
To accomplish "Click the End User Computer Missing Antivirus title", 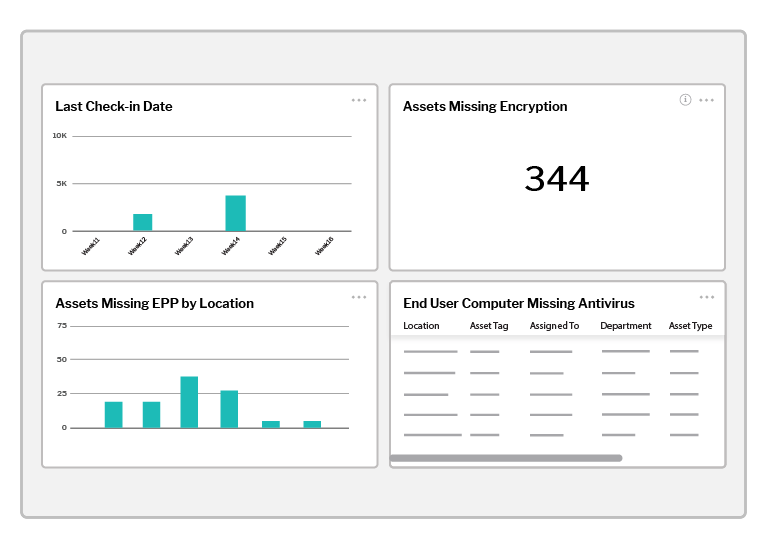I will (519, 303).
